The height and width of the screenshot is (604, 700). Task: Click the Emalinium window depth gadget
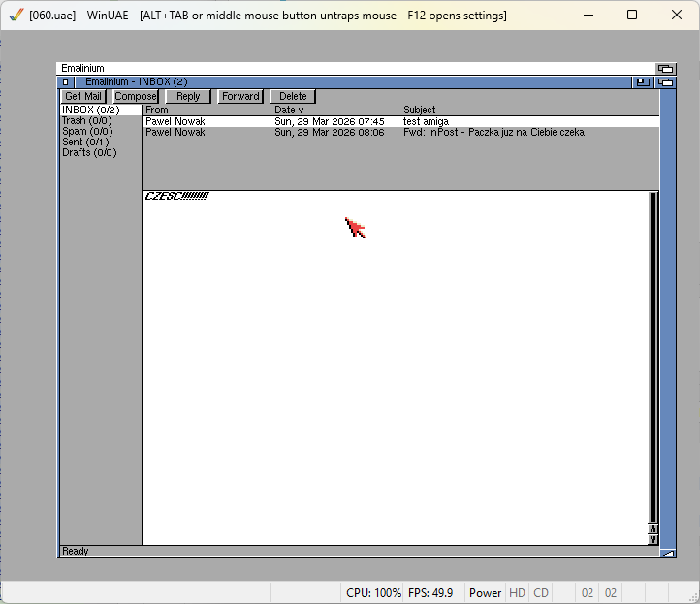click(x=666, y=82)
